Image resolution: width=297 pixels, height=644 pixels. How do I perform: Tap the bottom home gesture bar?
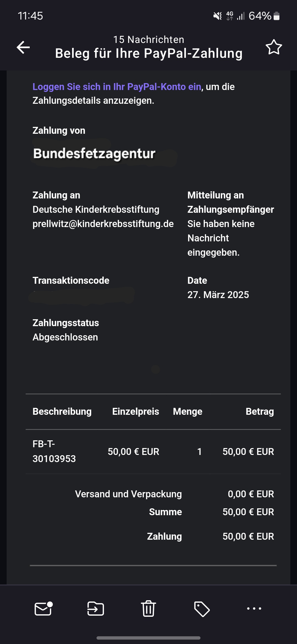click(148, 638)
